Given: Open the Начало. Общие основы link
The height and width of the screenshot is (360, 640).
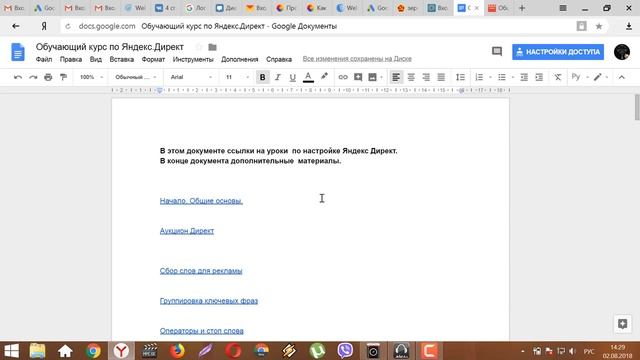Looking at the screenshot, I should pyautogui.click(x=201, y=201).
